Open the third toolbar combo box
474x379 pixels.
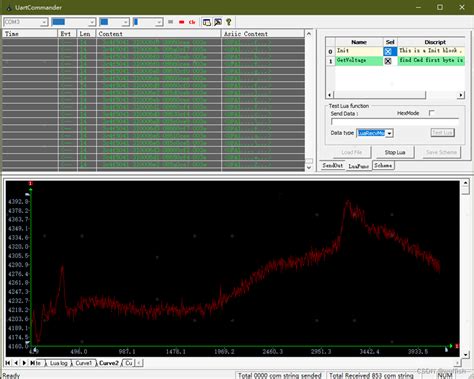tap(125, 22)
